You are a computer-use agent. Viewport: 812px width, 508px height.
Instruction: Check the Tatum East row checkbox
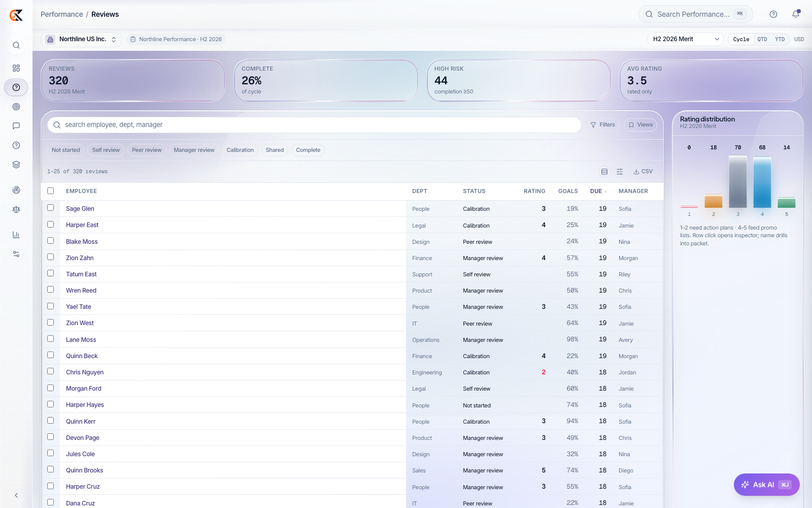[x=50, y=273]
